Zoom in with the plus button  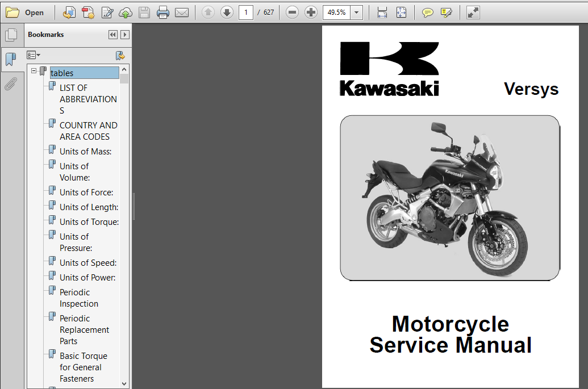click(x=311, y=12)
